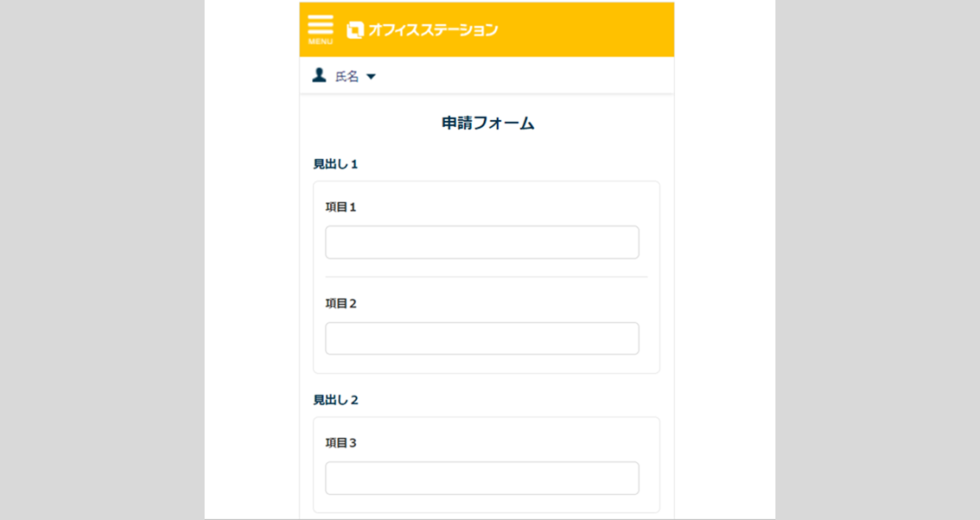
Task: Click the divider line between 項目1 and 項目2
Action: click(486, 277)
